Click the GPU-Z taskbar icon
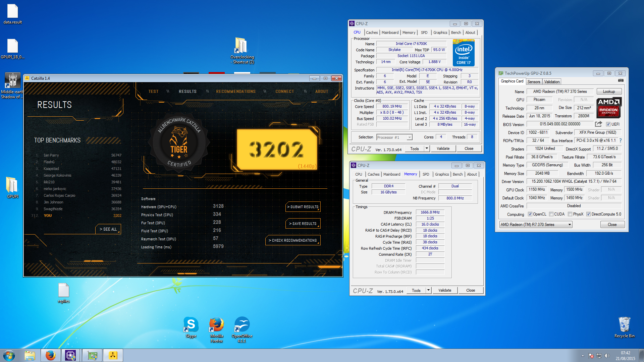644x362 pixels. coord(92,355)
